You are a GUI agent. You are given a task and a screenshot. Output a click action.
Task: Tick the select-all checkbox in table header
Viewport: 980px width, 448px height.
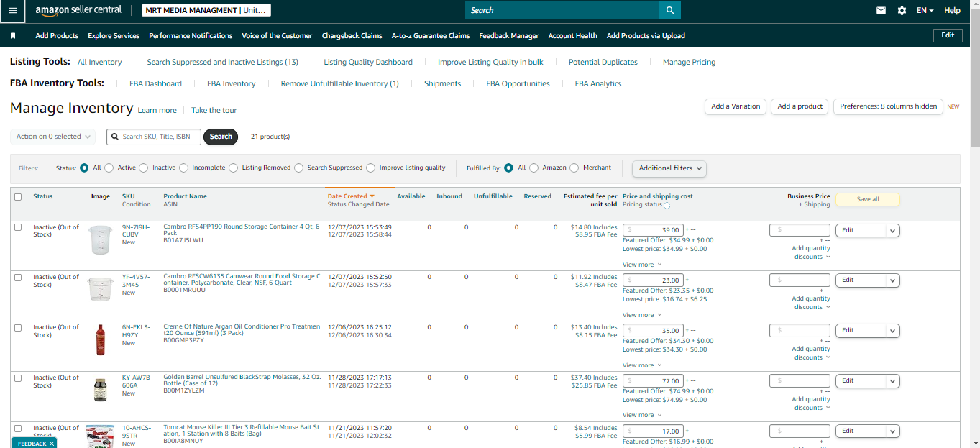(x=18, y=197)
